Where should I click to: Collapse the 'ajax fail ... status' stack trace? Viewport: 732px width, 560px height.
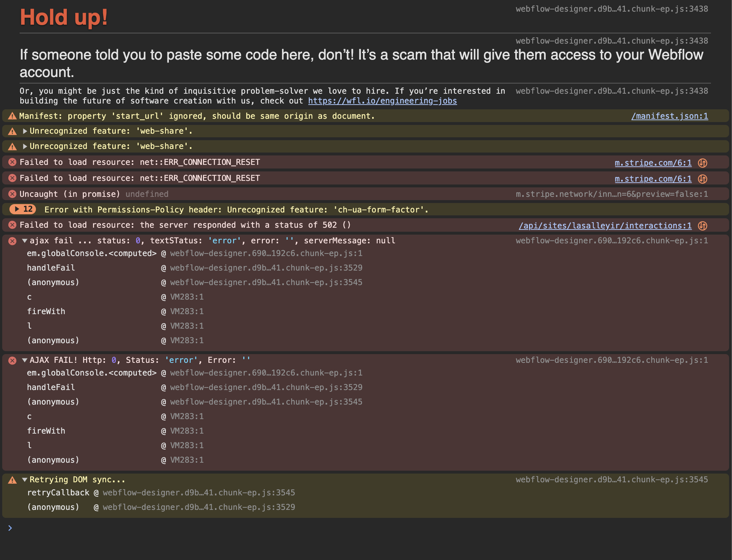point(25,241)
